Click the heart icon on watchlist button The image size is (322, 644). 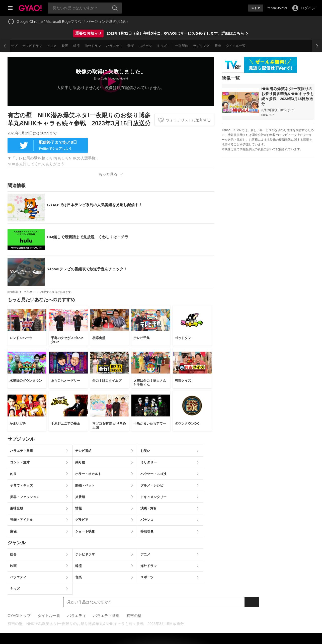click(x=161, y=120)
